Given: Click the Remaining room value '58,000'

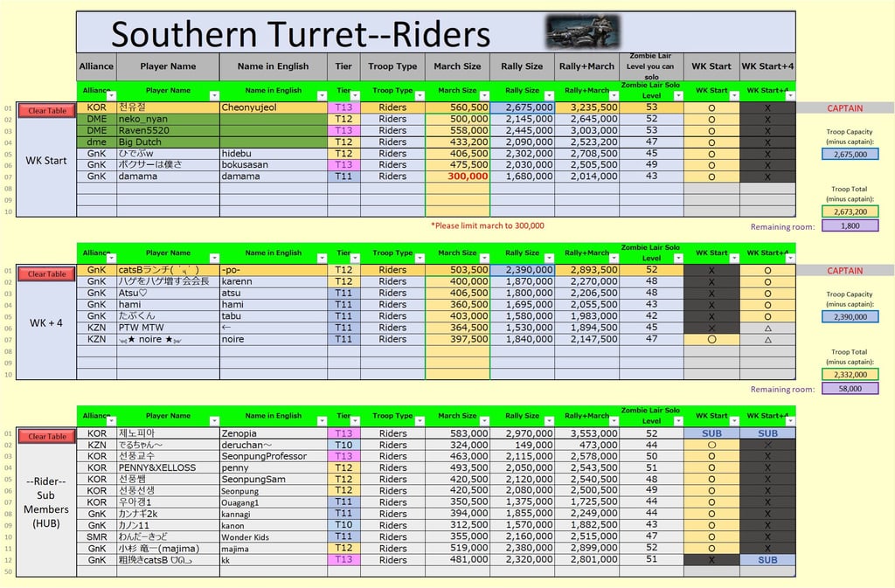Looking at the screenshot, I should point(850,389).
